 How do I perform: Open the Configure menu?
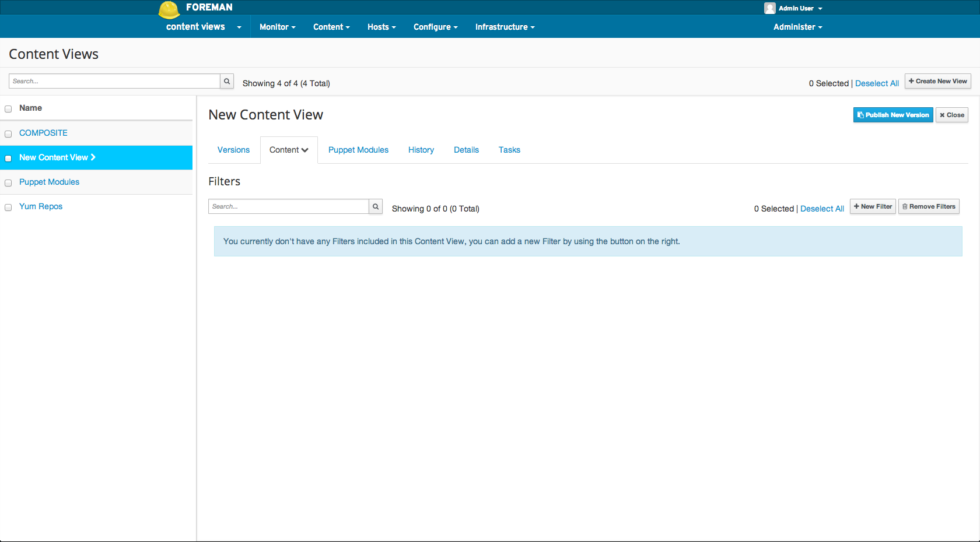tap(436, 27)
